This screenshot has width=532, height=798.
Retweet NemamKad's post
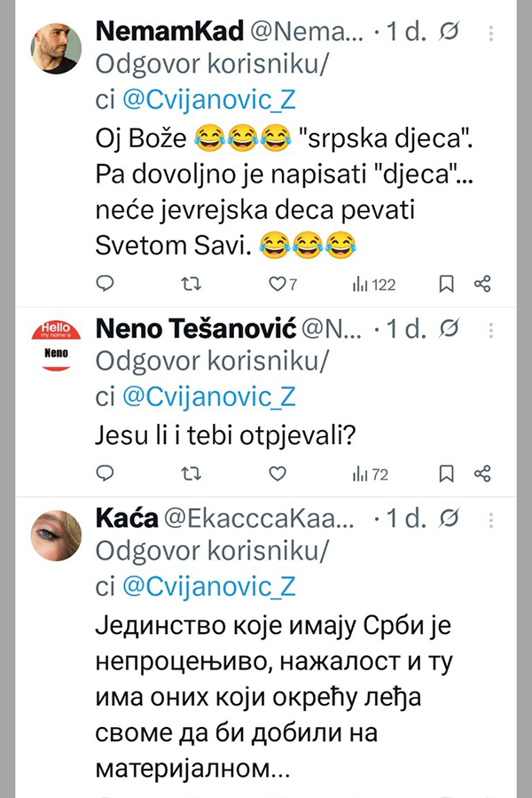191,284
